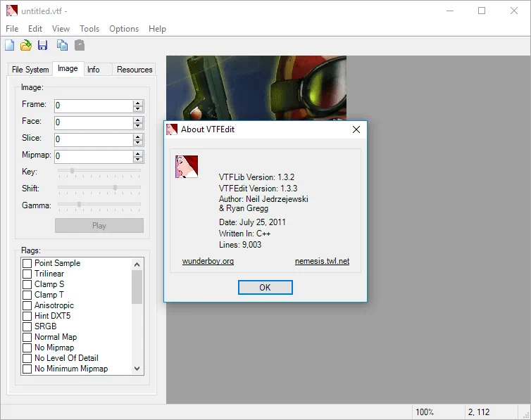Decrease the Mipmap spinner value
Screen dimensions: 531x420
tap(138, 160)
